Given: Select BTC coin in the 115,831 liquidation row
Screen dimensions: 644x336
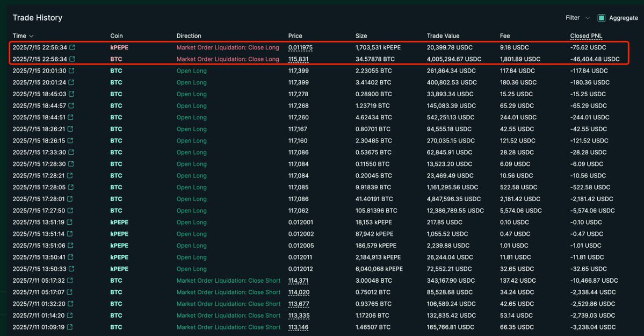Looking at the screenshot, I should [x=116, y=59].
